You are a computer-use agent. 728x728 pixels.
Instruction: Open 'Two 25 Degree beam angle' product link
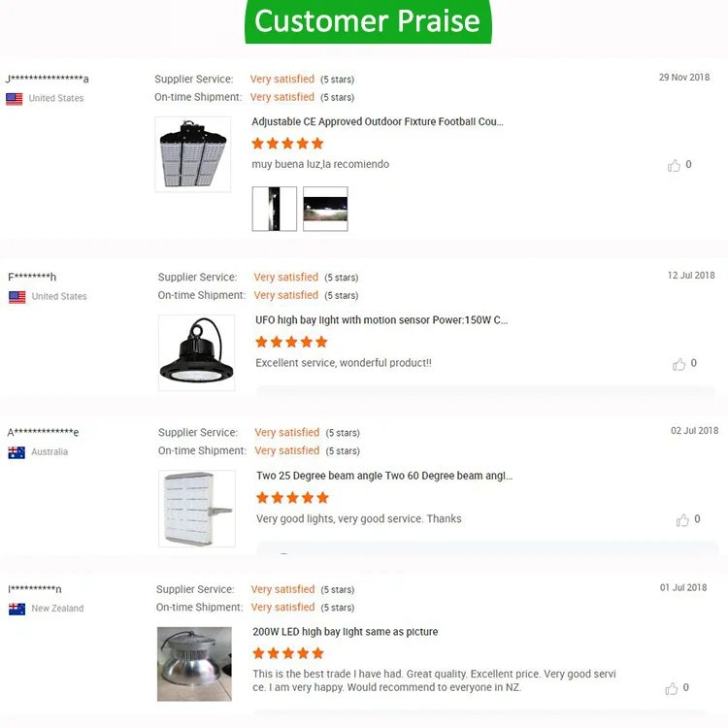click(x=384, y=477)
